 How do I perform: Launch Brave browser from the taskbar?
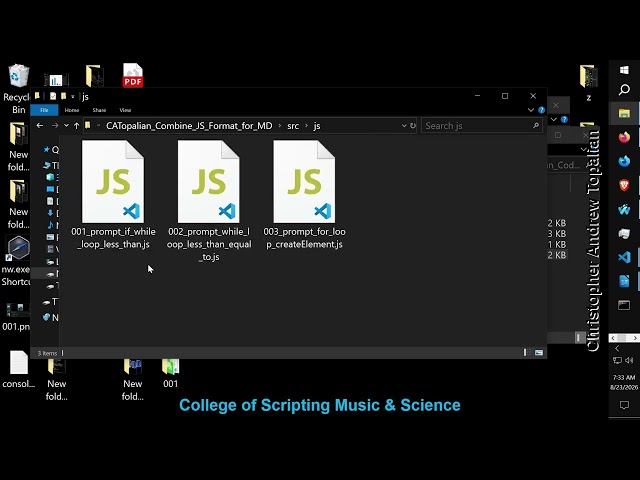(624, 185)
